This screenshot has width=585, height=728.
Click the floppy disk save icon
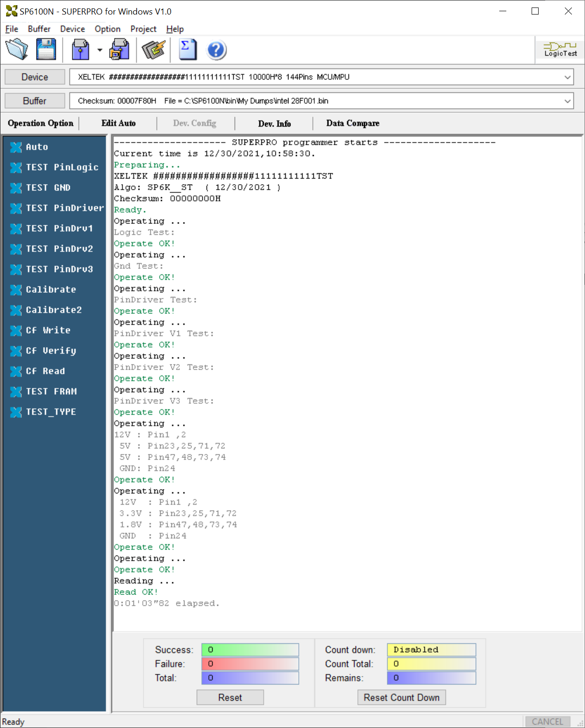pyautogui.click(x=46, y=49)
